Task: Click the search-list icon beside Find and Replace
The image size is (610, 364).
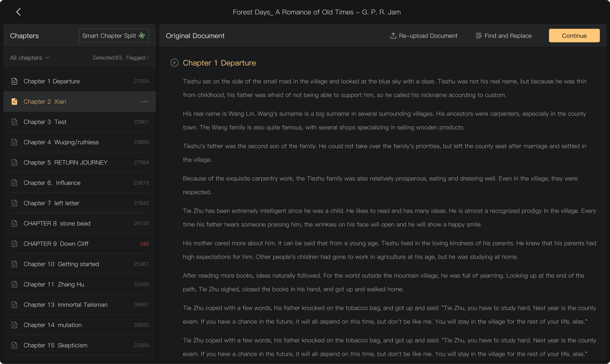Action: point(479,36)
